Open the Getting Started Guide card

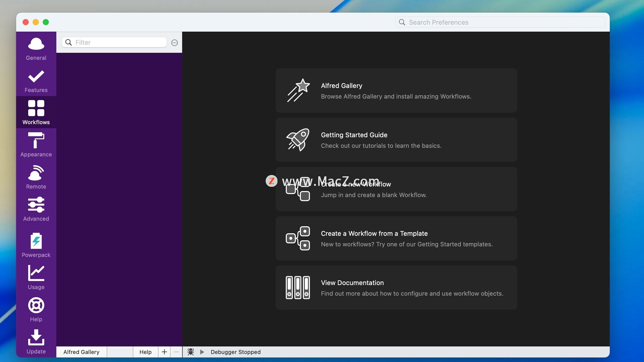(396, 140)
